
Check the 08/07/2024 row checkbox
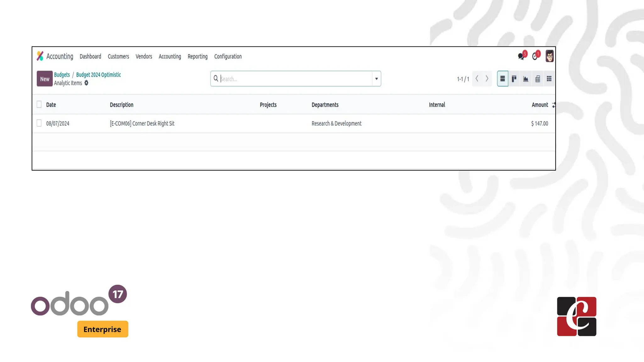tap(39, 123)
